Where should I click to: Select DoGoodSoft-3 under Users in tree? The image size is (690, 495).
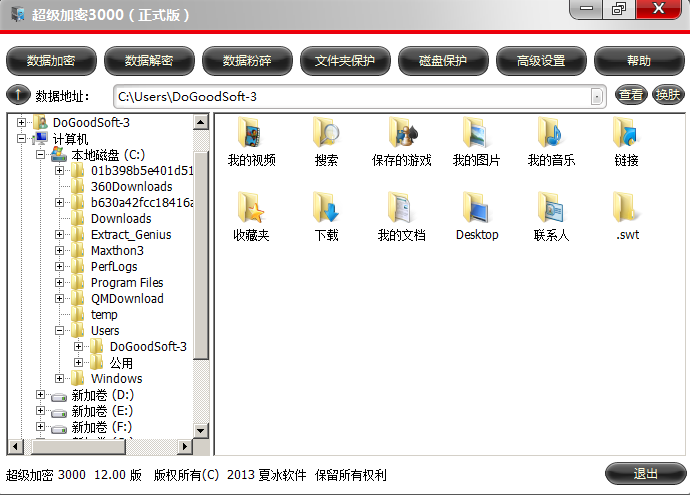click(x=148, y=347)
